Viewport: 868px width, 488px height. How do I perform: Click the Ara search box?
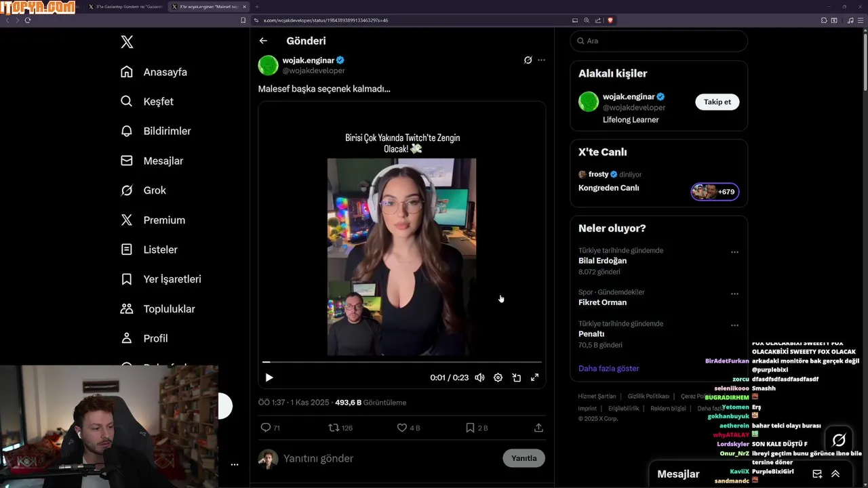click(x=658, y=41)
